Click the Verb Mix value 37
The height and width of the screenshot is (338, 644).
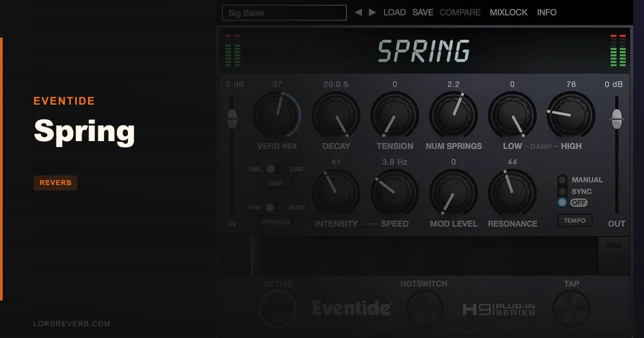pos(277,84)
